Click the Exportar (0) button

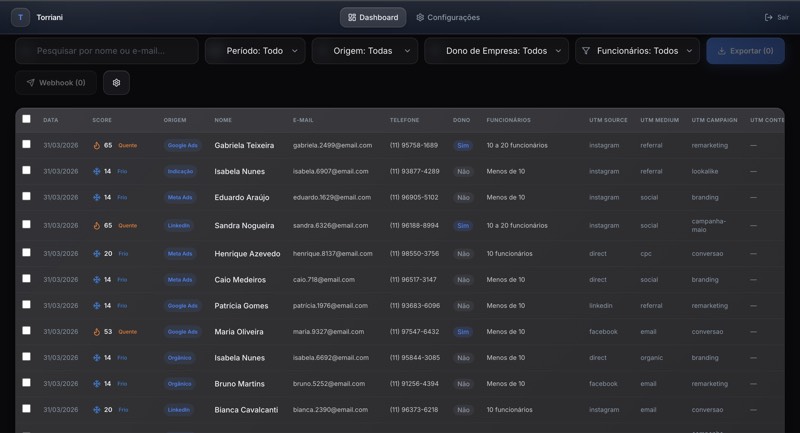[x=745, y=51]
